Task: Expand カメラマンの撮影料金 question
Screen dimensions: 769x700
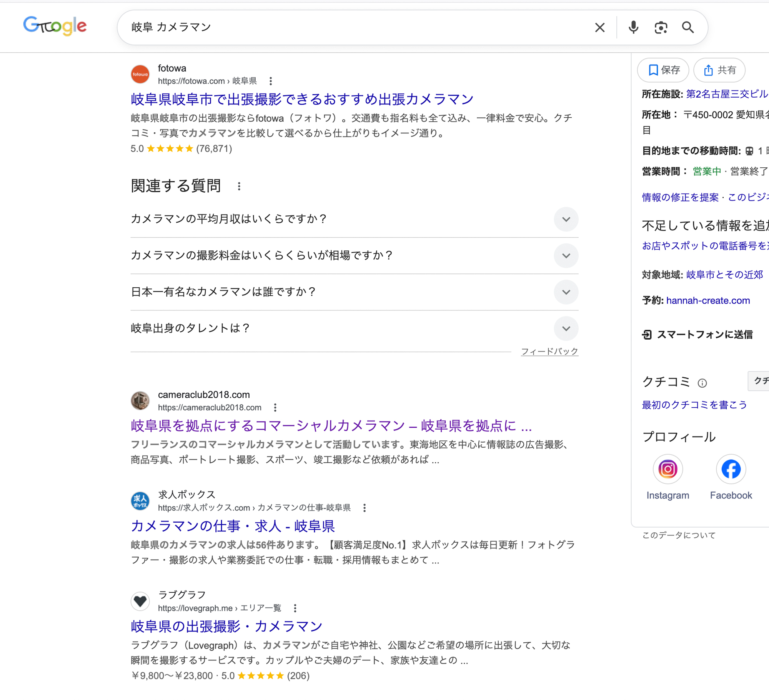Action: 566,256
